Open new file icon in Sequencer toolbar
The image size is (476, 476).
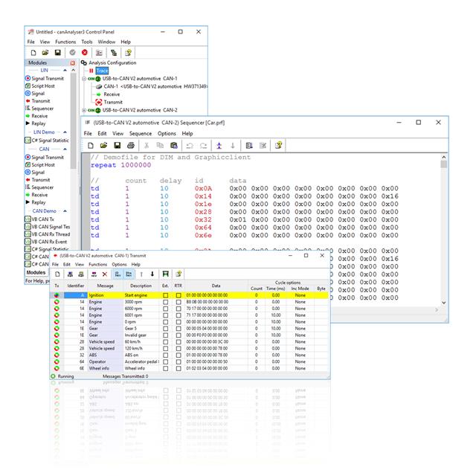90,146
